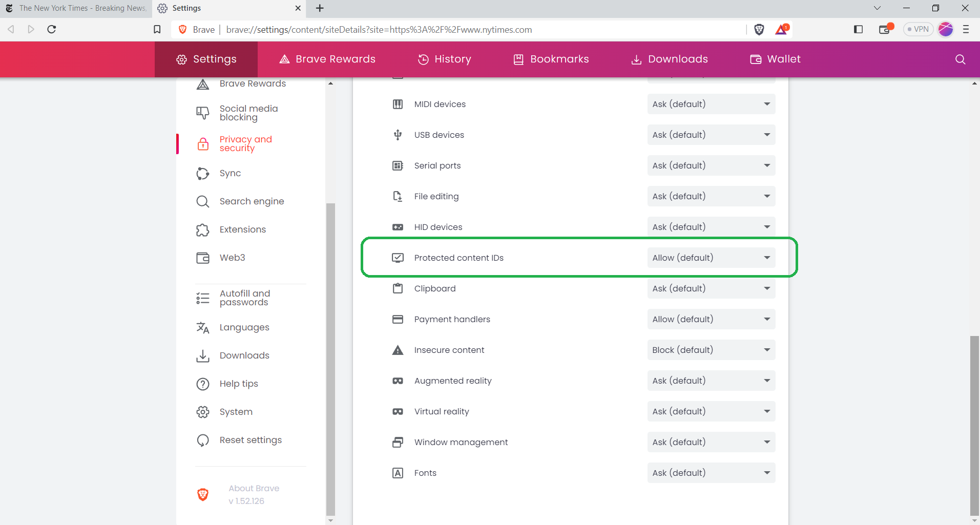This screenshot has height=525, width=980.
Task: Select the Sync icon in settings sidebar
Action: [203, 173]
